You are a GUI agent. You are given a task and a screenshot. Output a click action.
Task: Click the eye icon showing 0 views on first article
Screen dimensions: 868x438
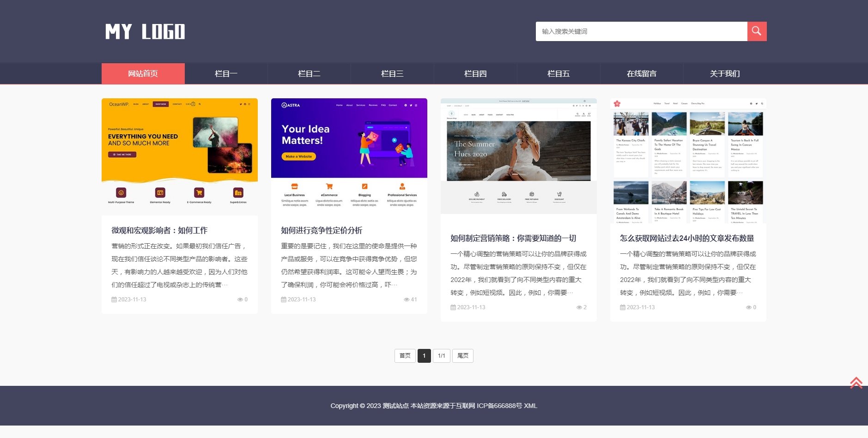coord(242,299)
